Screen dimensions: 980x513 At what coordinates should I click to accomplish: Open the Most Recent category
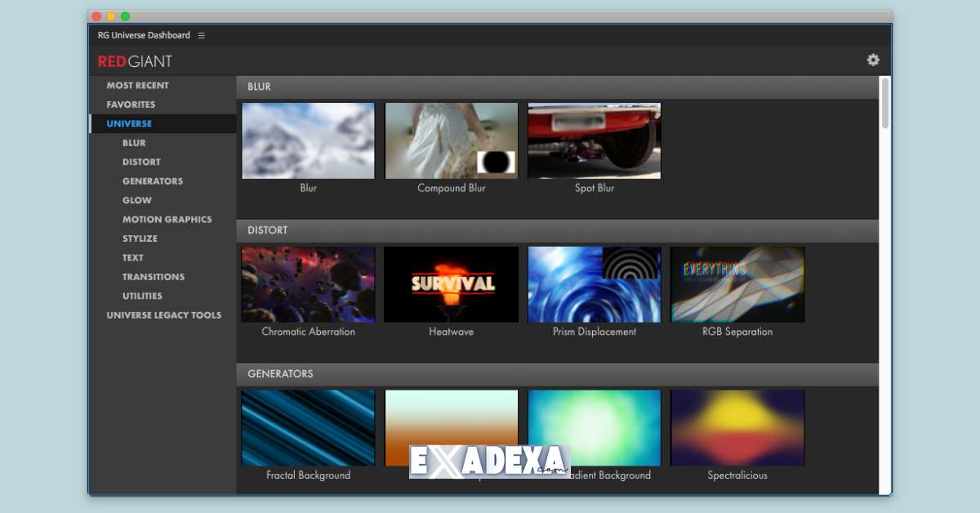pyautogui.click(x=137, y=86)
